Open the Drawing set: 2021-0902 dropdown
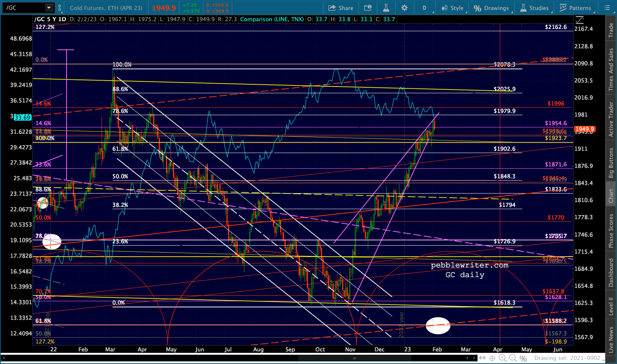Screen dimensions: 617x364 click(x=570, y=358)
